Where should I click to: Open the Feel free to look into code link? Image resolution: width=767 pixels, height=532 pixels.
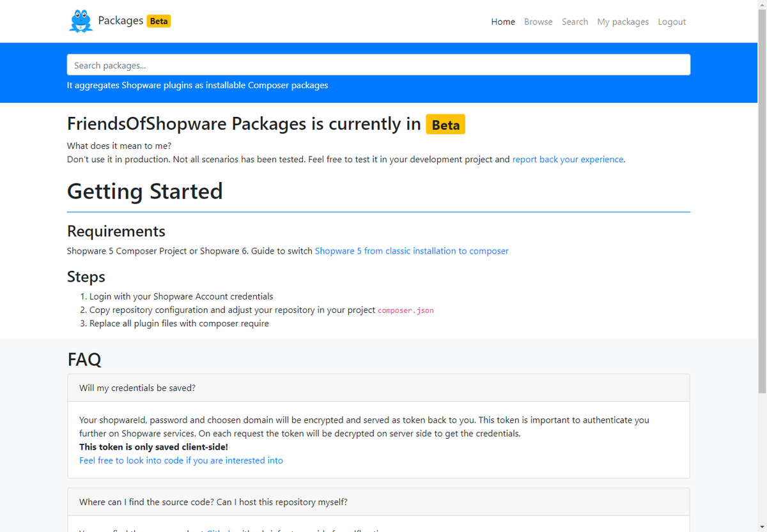pyautogui.click(x=181, y=460)
